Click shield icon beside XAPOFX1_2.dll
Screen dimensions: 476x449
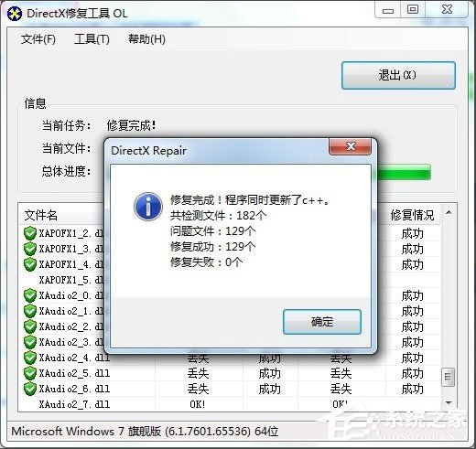[30, 233]
